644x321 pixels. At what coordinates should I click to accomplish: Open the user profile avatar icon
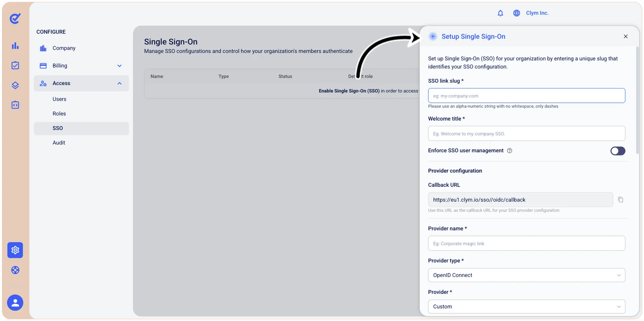coord(15,303)
